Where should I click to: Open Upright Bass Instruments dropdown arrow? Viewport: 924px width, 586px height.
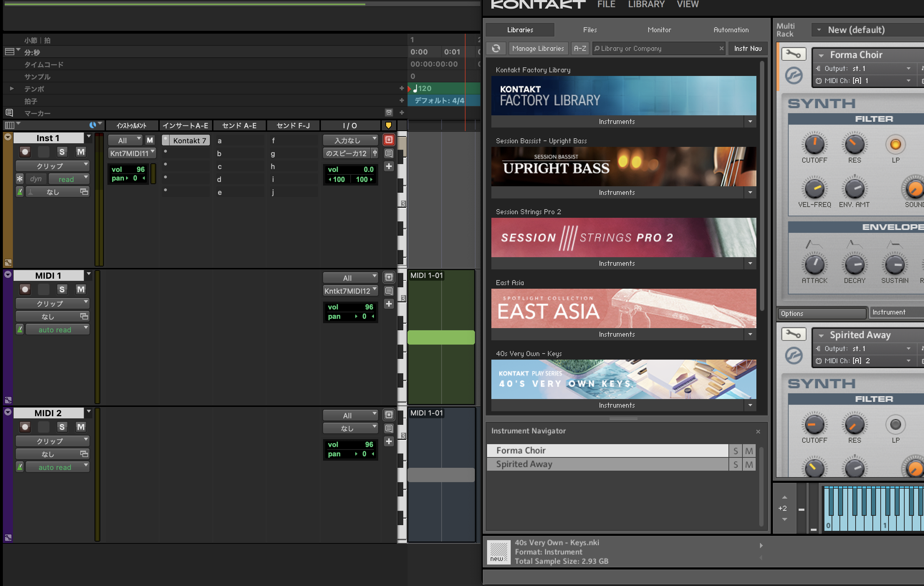tap(750, 192)
